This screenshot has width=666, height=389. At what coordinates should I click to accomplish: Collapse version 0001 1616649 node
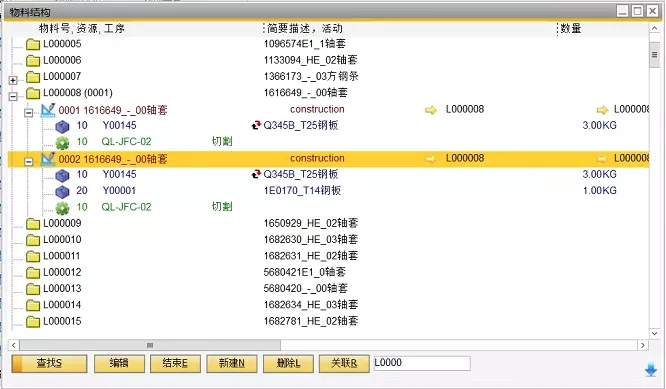[x=28, y=113]
